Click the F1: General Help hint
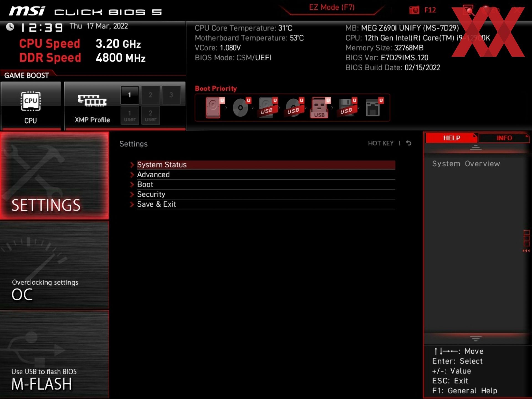 pyautogui.click(x=465, y=391)
